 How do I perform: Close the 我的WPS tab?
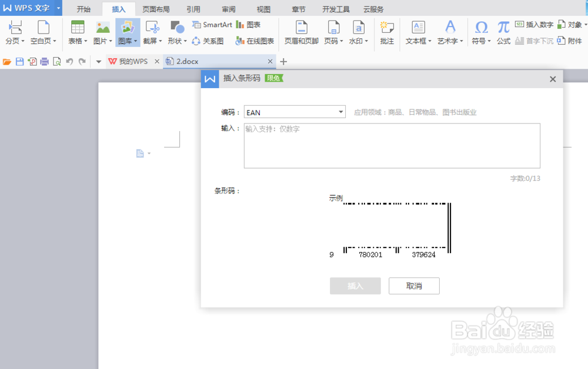[x=157, y=62]
